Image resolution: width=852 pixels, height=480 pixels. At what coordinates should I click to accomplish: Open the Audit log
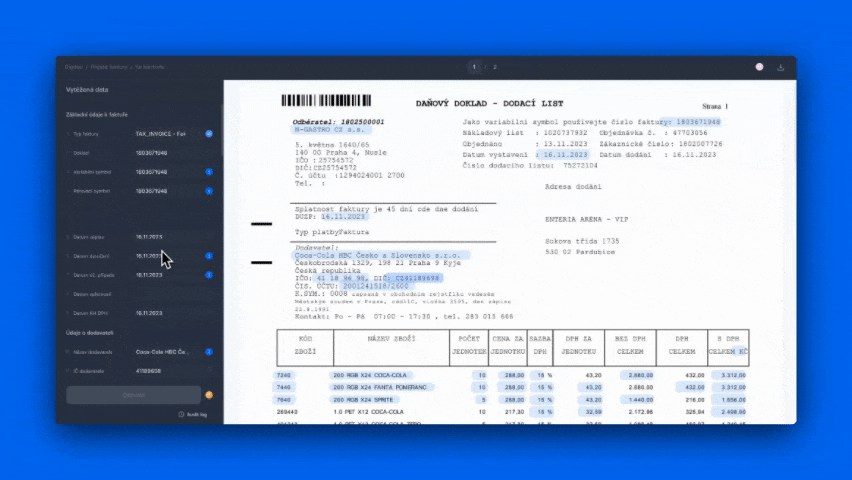[193, 414]
